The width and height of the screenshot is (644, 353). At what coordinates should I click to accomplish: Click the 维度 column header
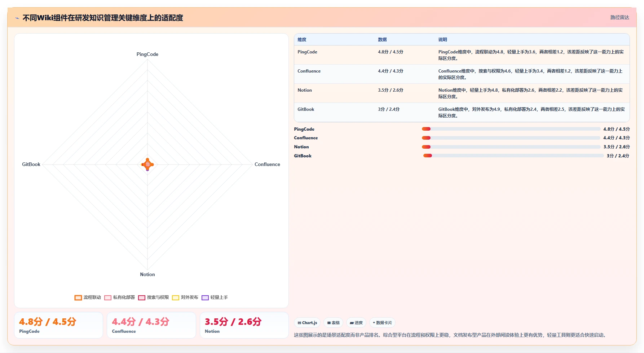pos(302,40)
